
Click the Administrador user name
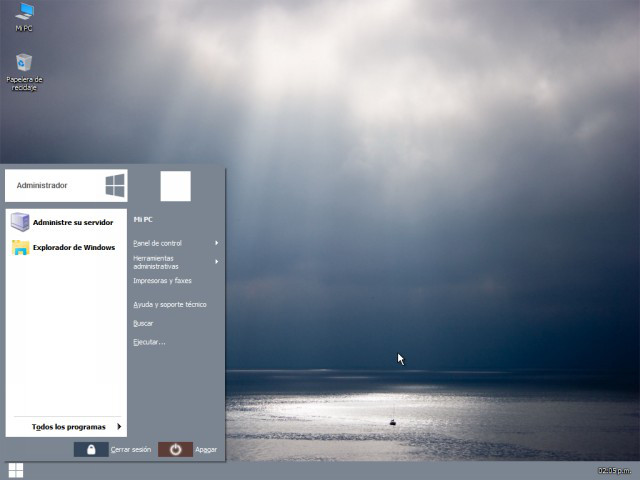[x=42, y=185]
